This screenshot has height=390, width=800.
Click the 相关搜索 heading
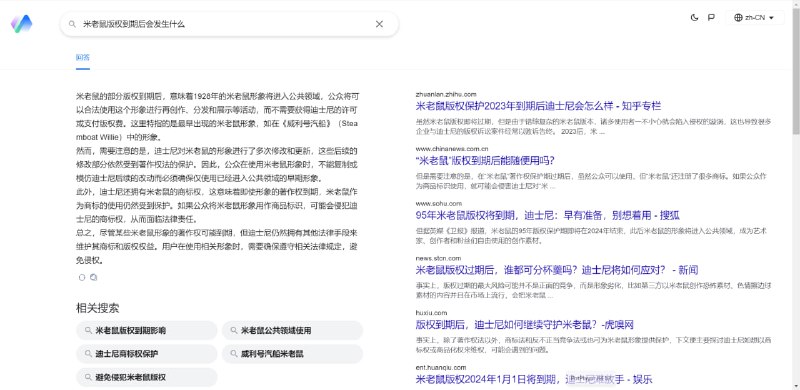pyautogui.click(x=97, y=308)
